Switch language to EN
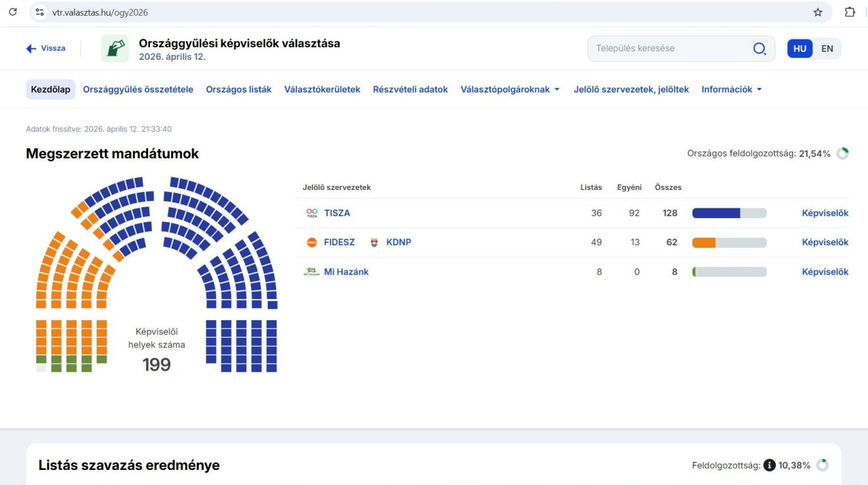This screenshot has height=485, width=868. point(827,49)
